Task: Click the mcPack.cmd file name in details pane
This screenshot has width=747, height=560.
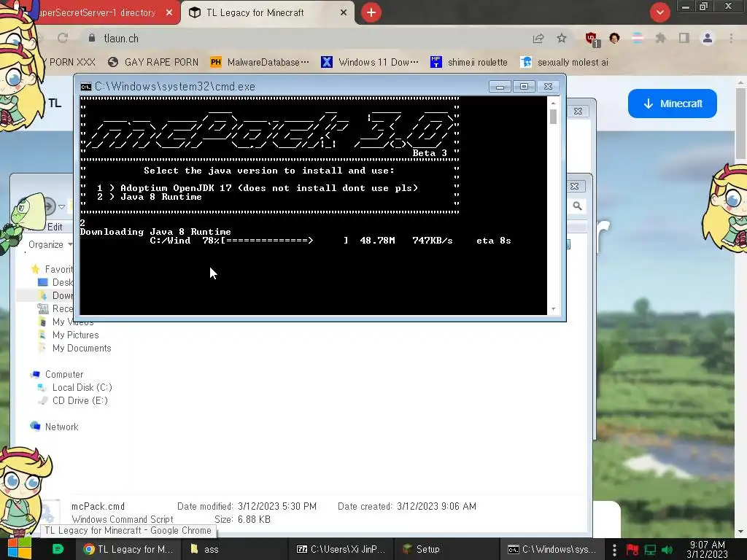Action: (98, 507)
